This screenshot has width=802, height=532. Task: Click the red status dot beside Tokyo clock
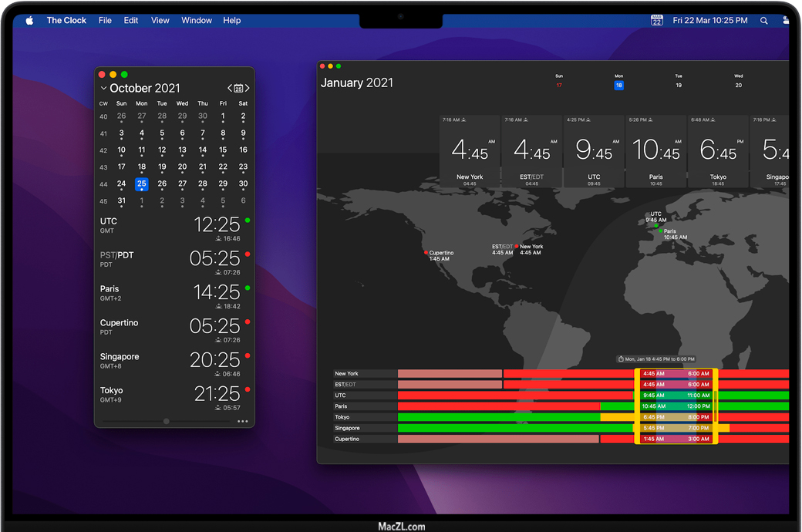coord(248,389)
